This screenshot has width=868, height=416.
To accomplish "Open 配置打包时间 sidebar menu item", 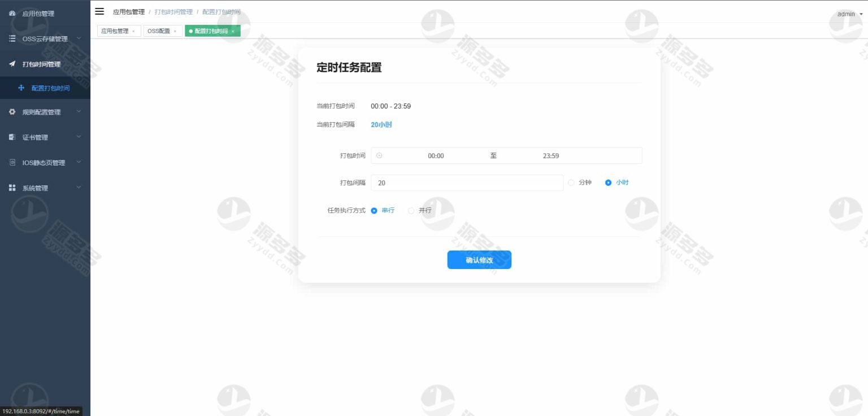I will tap(50, 88).
